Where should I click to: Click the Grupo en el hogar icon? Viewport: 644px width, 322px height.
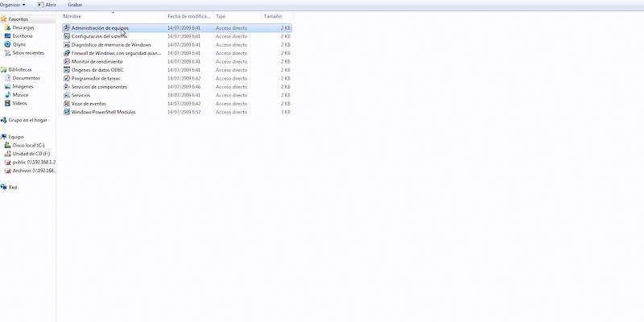tap(4, 120)
